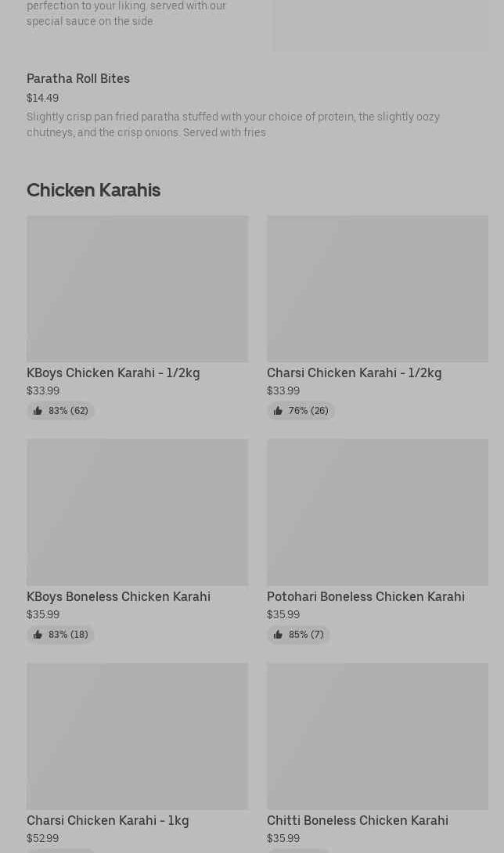
Task: Select the Paratha Roll Bites item
Action: tap(78, 78)
